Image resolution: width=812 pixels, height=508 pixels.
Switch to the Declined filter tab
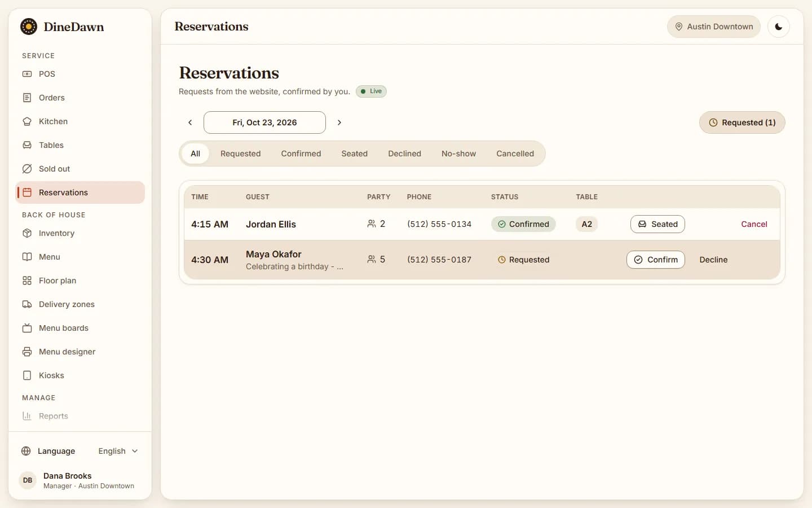pos(405,154)
